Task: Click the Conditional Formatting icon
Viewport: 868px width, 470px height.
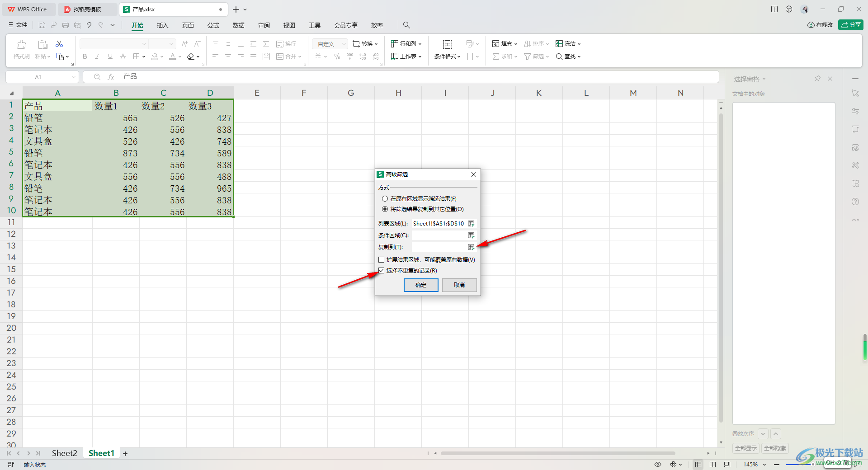Action: [x=447, y=44]
